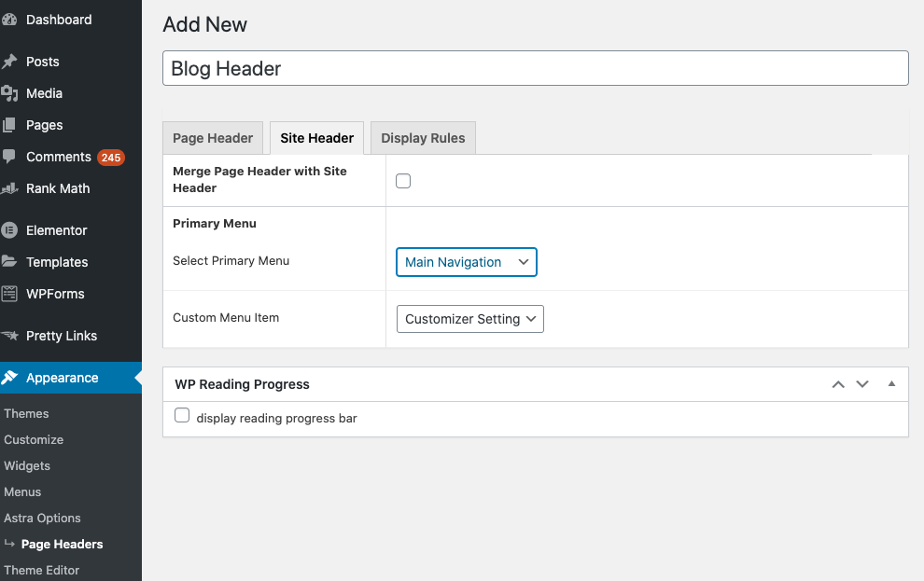924x581 pixels.
Task: Move WP Reading Progress box down
Action: tap(862, 384)
